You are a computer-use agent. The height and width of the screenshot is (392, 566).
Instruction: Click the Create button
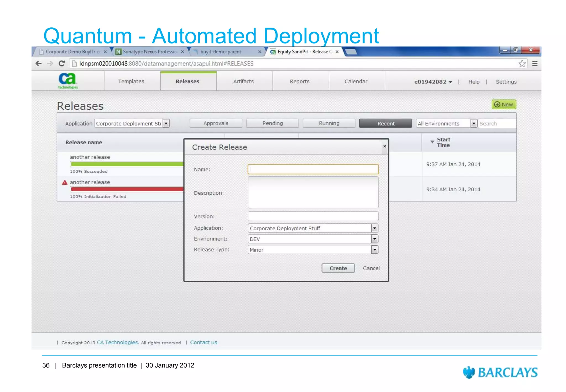click(338, 268)
